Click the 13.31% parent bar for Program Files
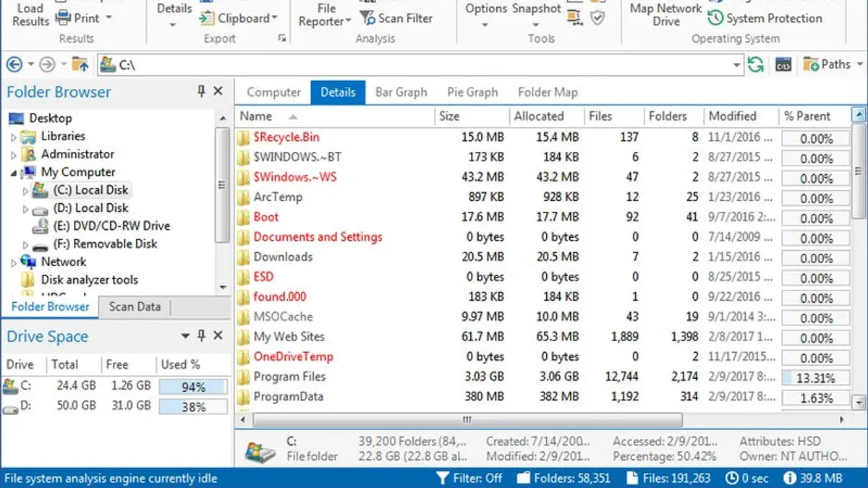The height and width of the screenshot is (488, 868). coord(816,377)
